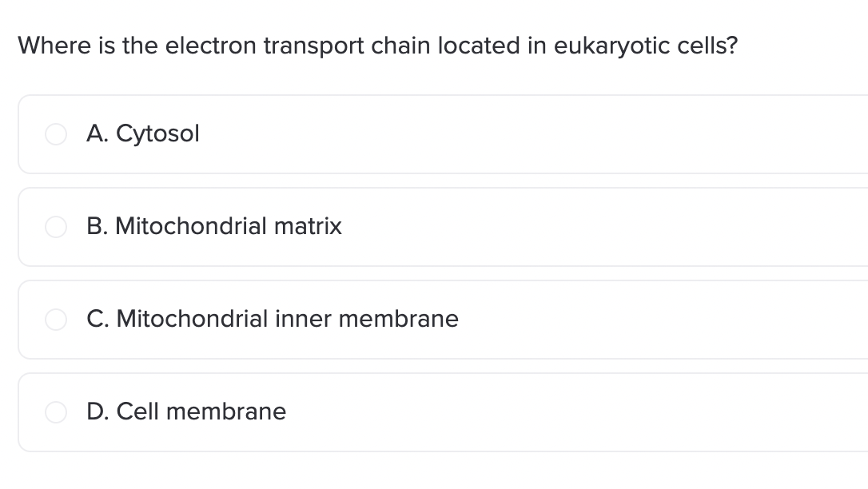Click the word 'membrane' in option D
The width and height of the screenshot is (868, 489).
226,411
